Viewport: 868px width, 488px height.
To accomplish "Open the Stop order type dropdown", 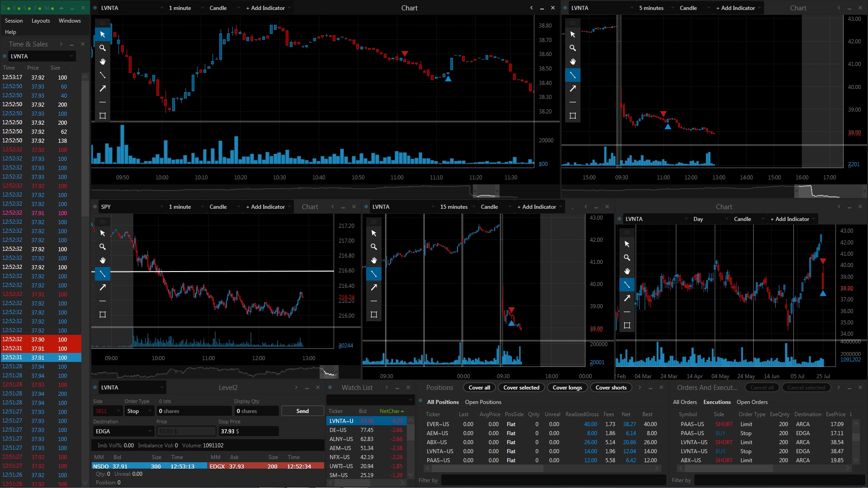I will [139, 411].
